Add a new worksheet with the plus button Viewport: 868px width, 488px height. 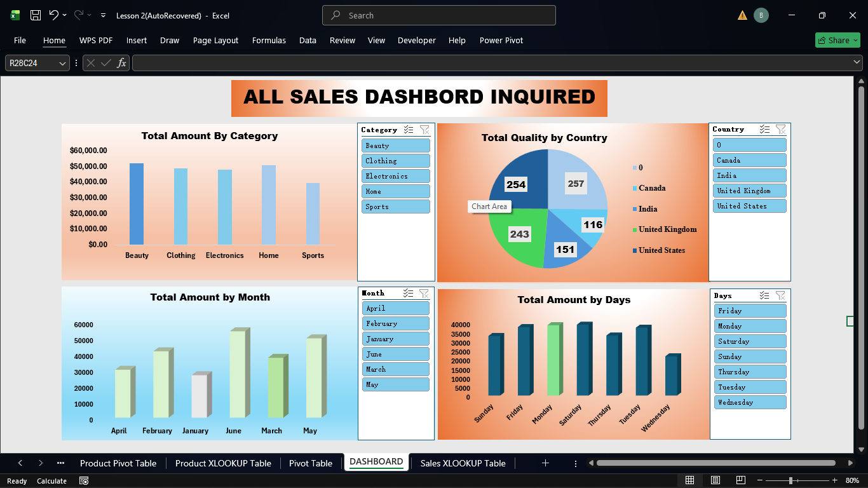pos(545,463)
